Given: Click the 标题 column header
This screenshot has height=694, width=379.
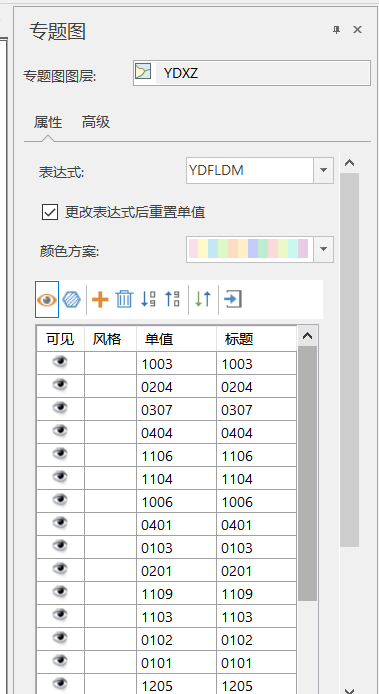Looking at the screenshot, I should point(256,339).
